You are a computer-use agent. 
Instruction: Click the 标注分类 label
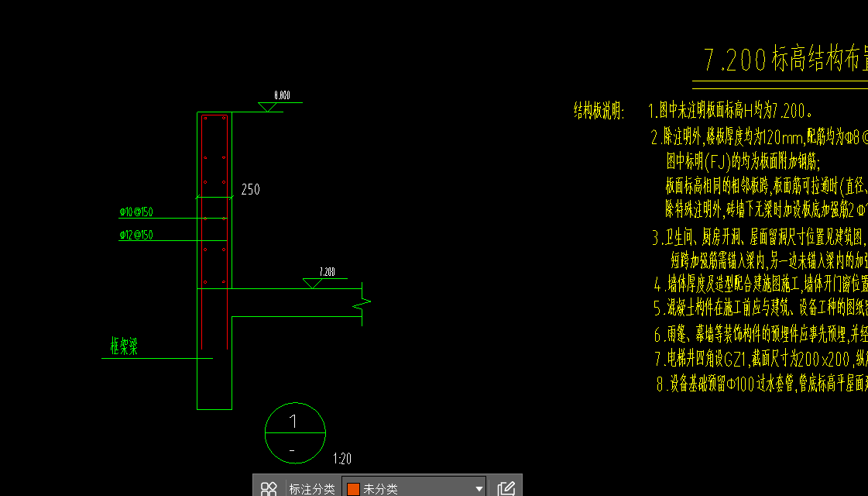coord(312,489)
